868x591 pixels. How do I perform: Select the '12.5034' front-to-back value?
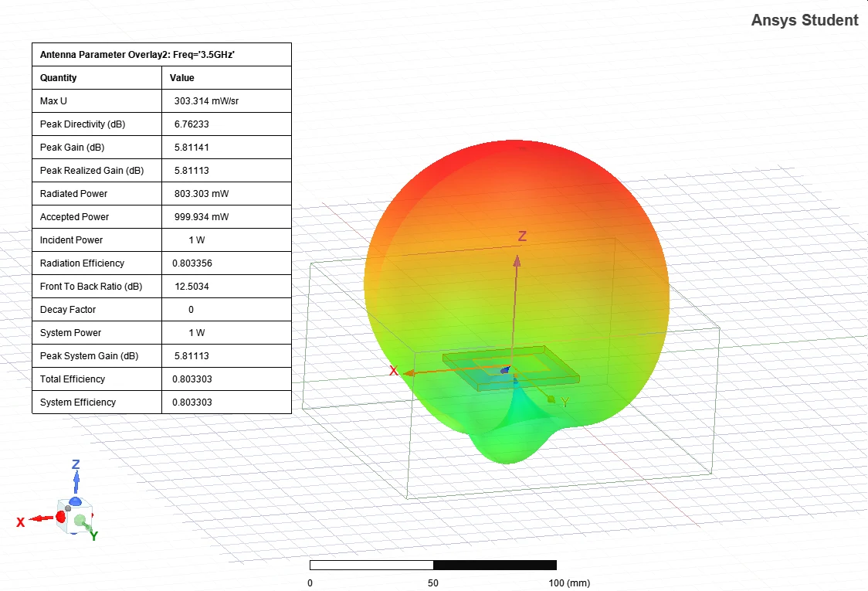pos(192,287)
